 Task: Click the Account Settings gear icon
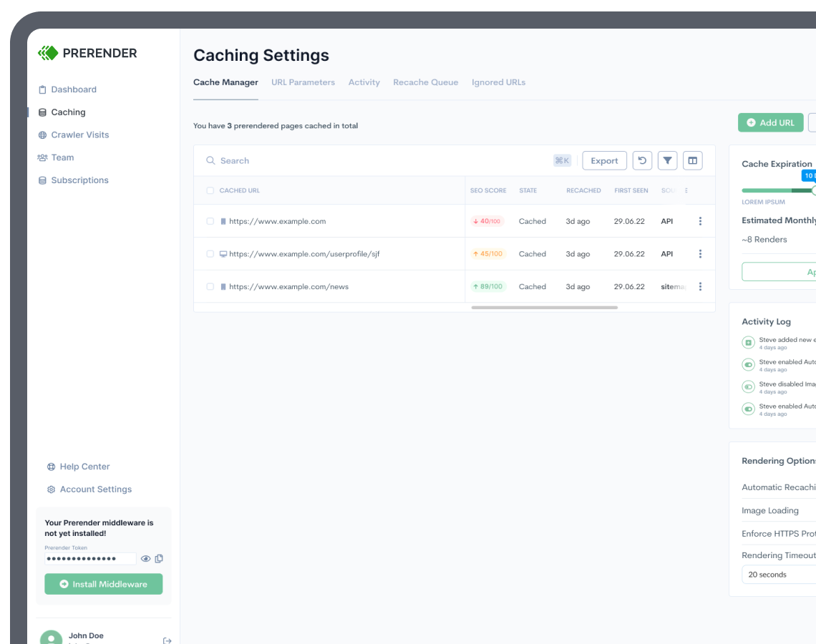point(51,489)
